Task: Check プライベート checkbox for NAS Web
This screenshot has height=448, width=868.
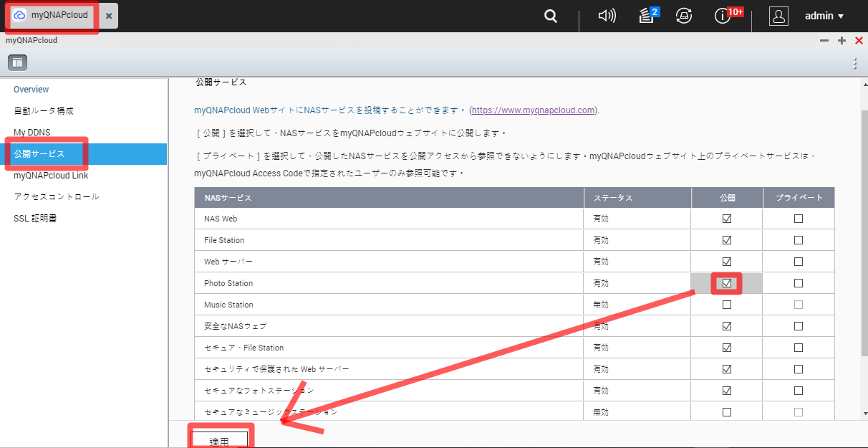Action: point(799,219)
